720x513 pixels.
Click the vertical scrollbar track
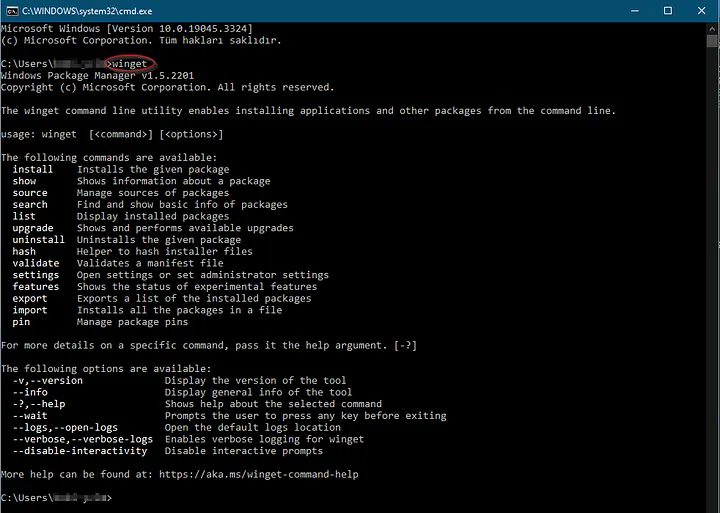coord(712,300)
